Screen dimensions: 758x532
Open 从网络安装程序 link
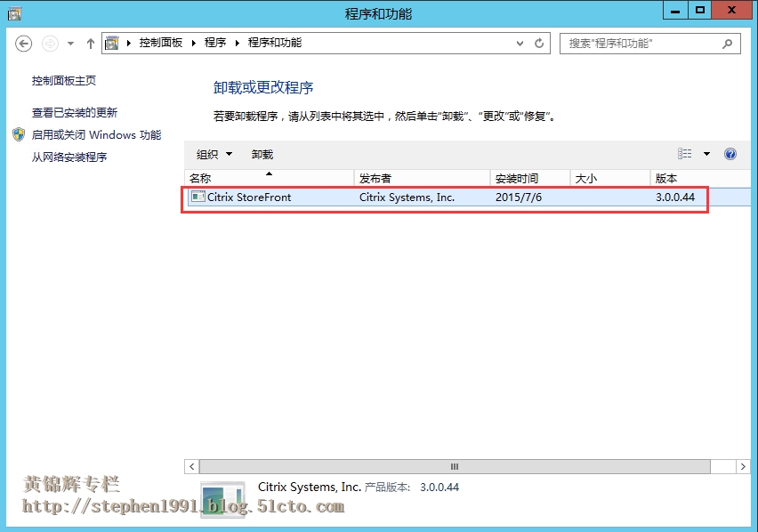pyautogui.click(x=69, y=157)
